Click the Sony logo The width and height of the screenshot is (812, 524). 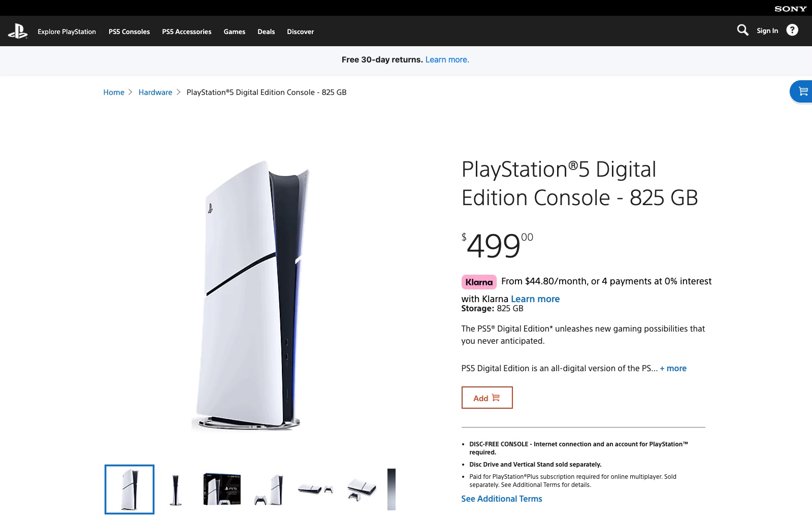click(x=790, y=9)
